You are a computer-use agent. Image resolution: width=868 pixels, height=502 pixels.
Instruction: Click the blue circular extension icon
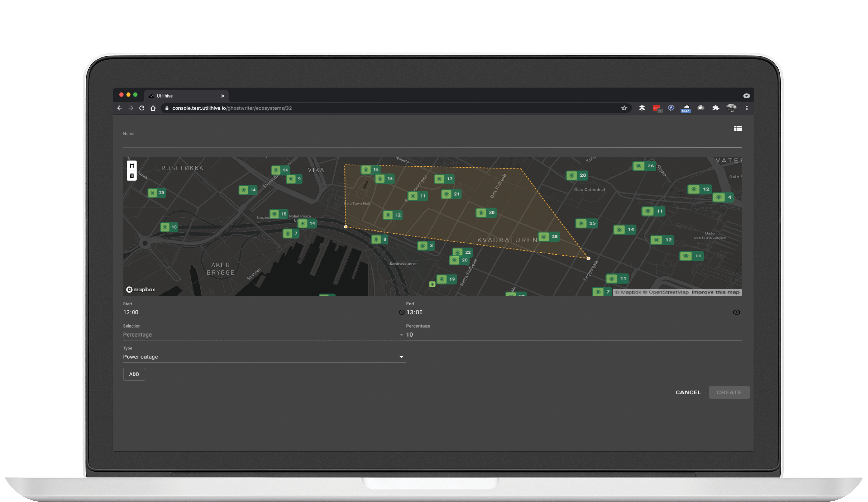pos(671,108)
